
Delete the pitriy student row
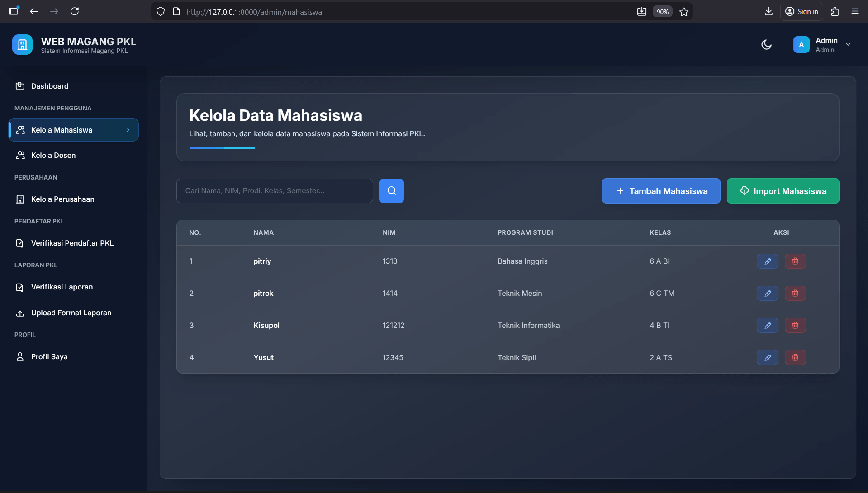tap(795, 261)
